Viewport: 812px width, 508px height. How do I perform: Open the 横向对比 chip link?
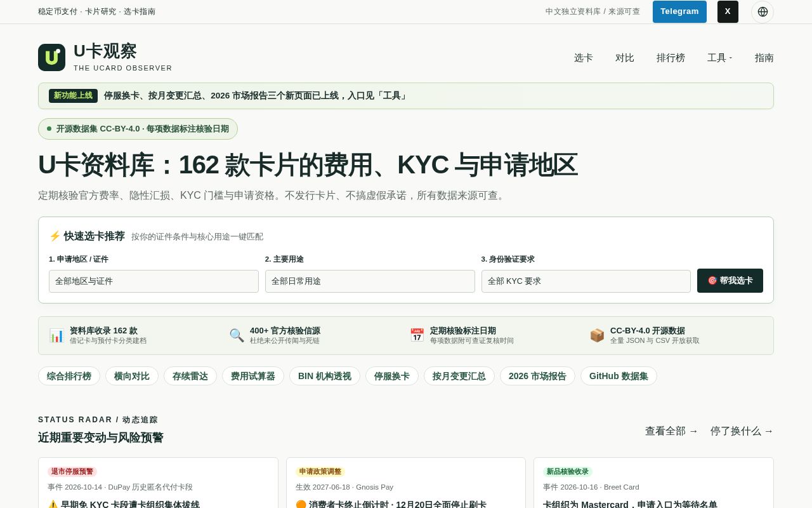(132, 376)
